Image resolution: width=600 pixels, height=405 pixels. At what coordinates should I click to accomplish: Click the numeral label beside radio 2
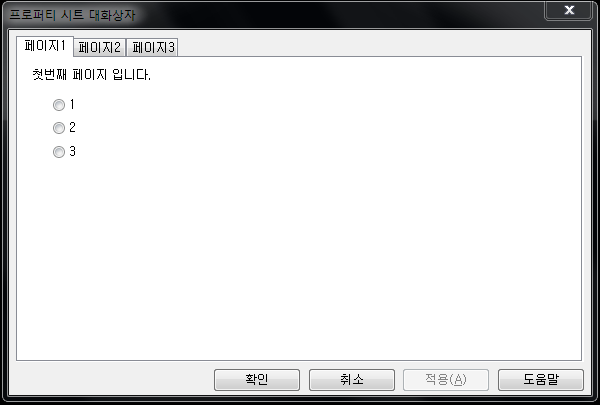[72, 127]
